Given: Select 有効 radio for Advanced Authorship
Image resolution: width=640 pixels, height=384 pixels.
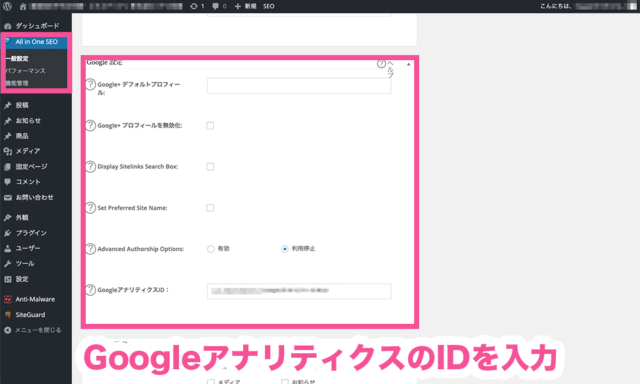Looking at the screenshot, I should [211, 249].
